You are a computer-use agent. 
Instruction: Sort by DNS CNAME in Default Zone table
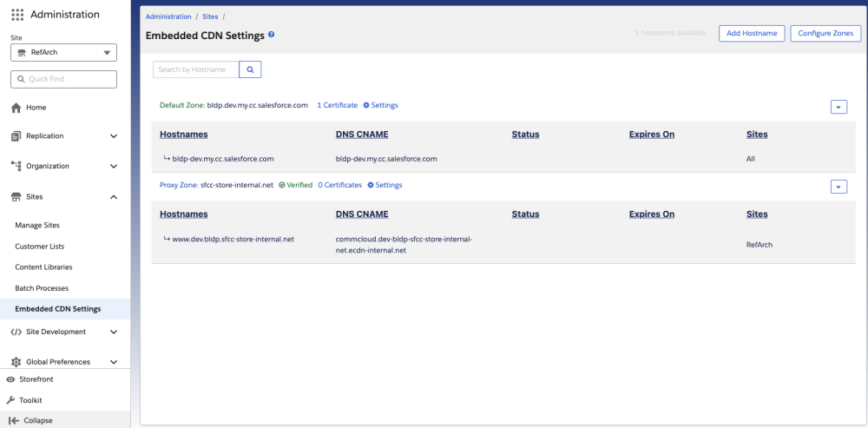(362, 135)
